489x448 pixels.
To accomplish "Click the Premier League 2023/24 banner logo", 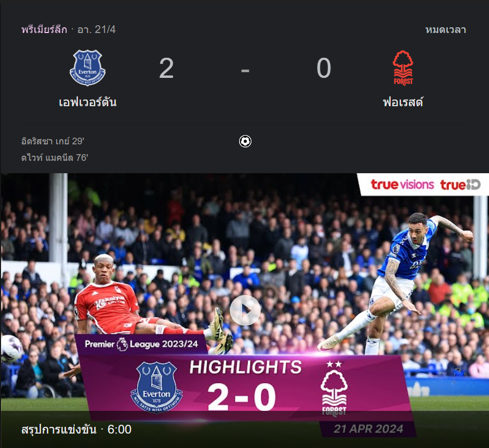I will tap(141, 344).
